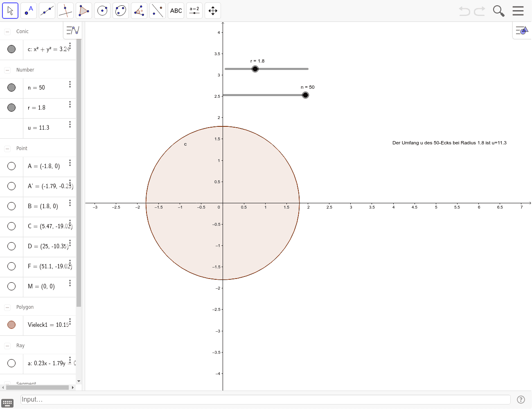Open the search magnifier
This screenshot has width=532, height=409.
498,11
